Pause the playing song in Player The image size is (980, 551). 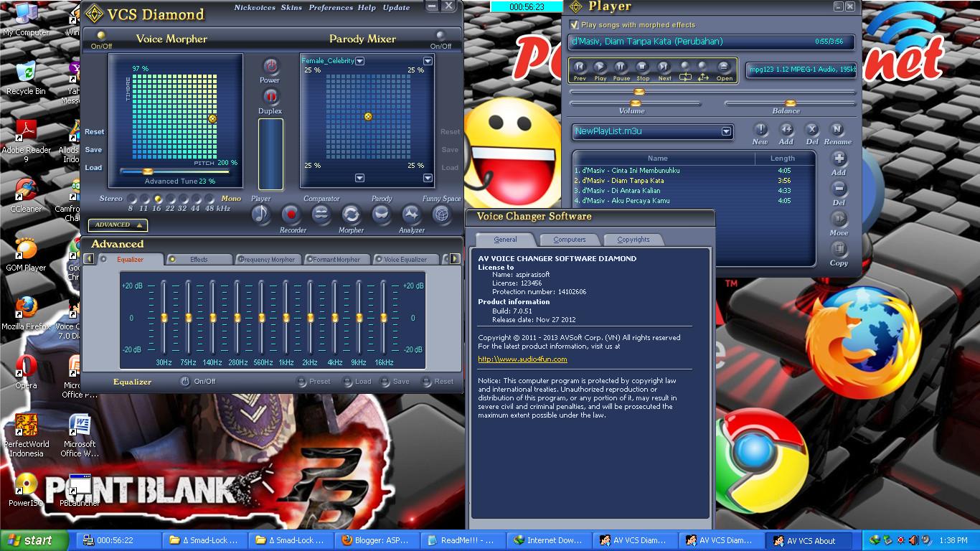(x=621, y=67)
